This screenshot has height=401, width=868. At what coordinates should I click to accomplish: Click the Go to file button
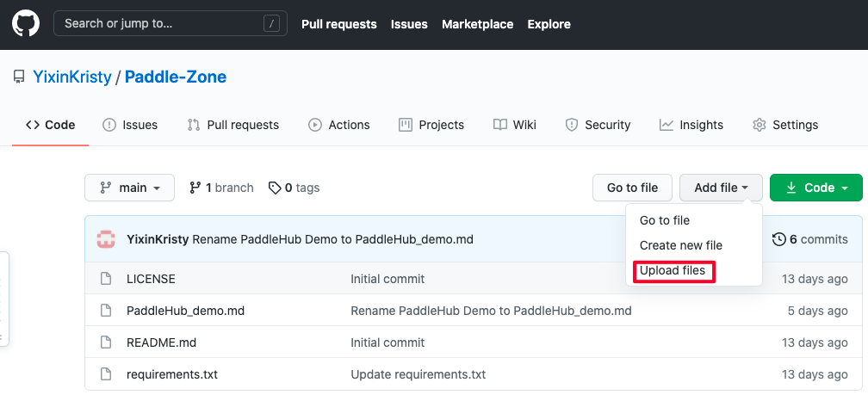(632, 188)
